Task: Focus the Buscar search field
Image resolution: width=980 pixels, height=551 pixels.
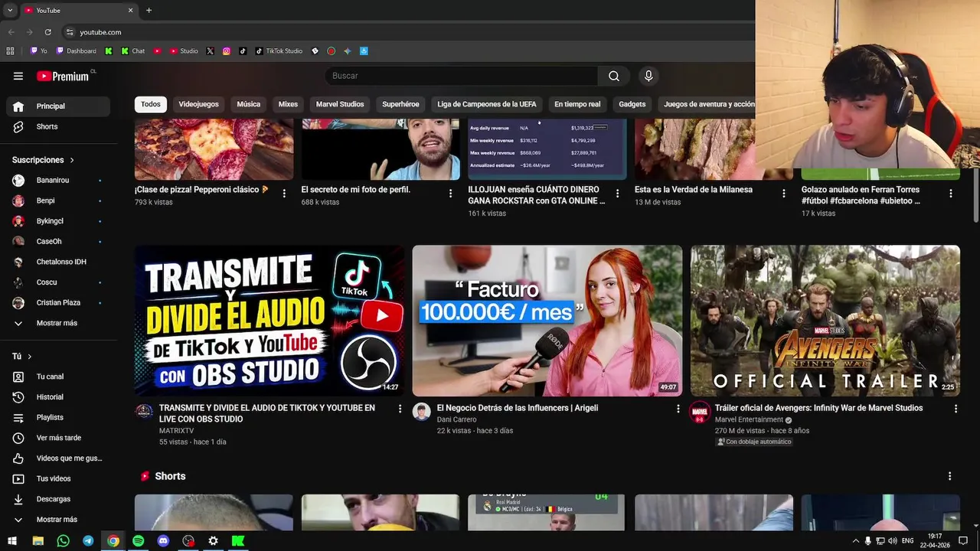Action: (462, 76)
